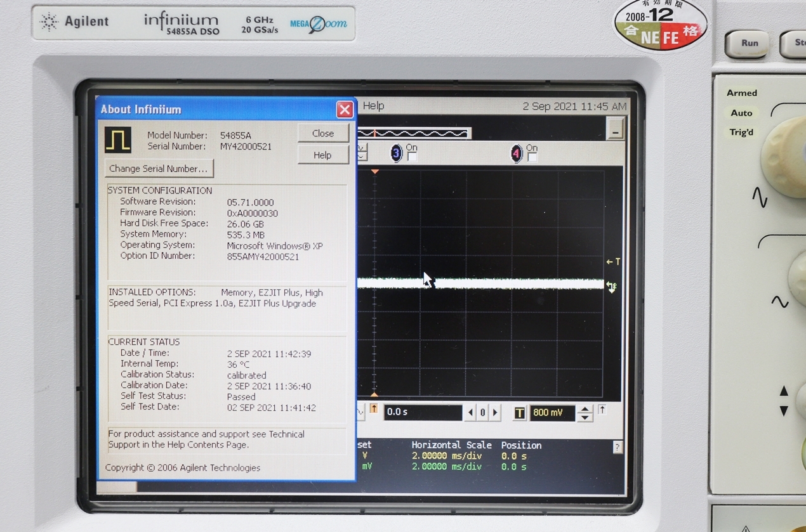Click the yellow 0.0 s position value
The image size is (806, 532).
(x=514, y=456)
